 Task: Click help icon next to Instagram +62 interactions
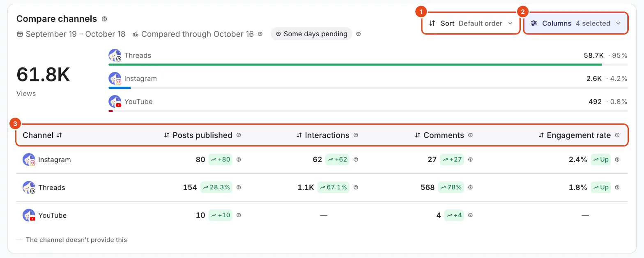click(356, 160)
